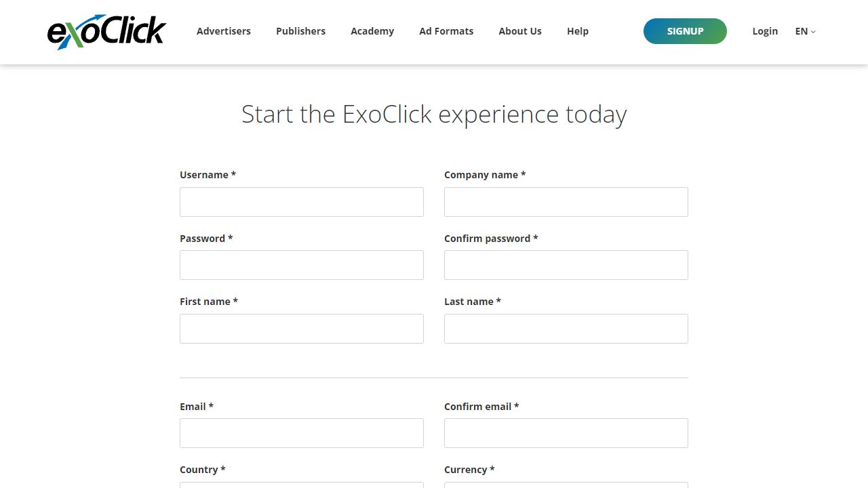This screenshot has width=868, height=488.
Task: Click into the Last name field
Action: [566, 329]
